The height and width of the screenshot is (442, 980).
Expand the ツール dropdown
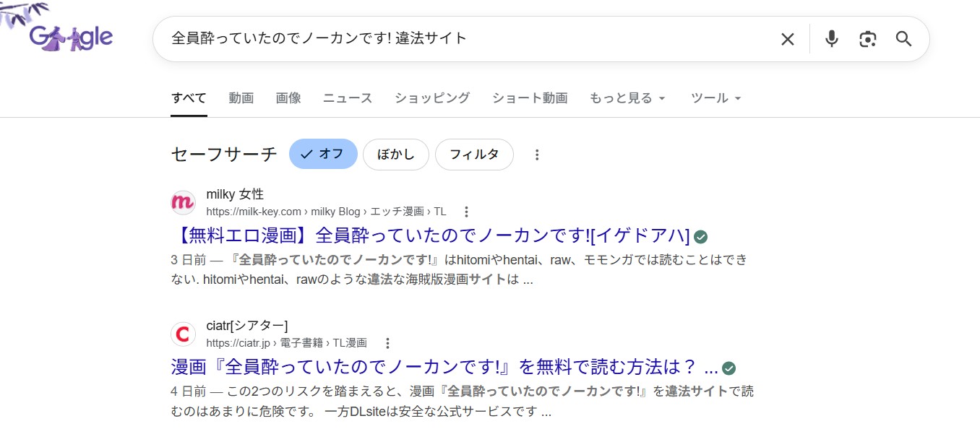(x=716, y=98)
